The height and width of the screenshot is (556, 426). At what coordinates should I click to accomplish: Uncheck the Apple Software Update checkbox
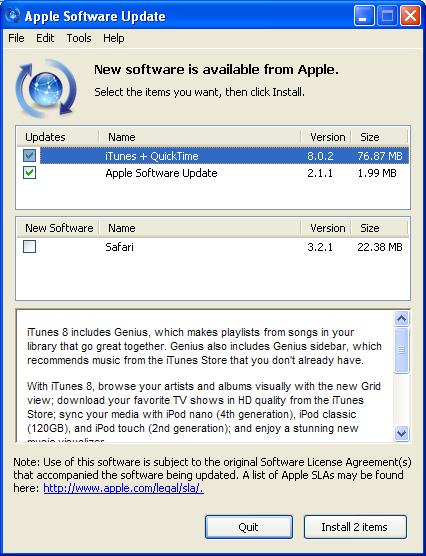(29, 173)
